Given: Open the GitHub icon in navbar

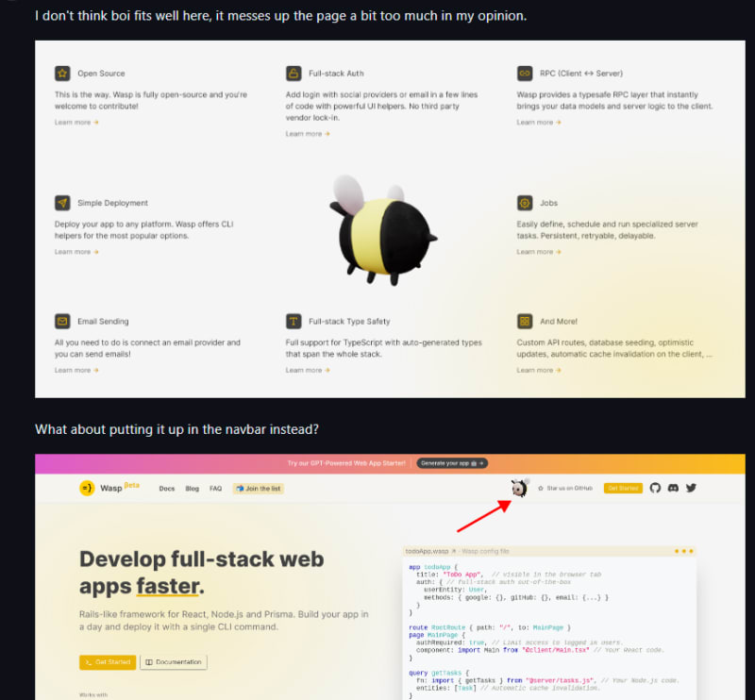Looking at the screenshot, I should (x=655, y=488).
